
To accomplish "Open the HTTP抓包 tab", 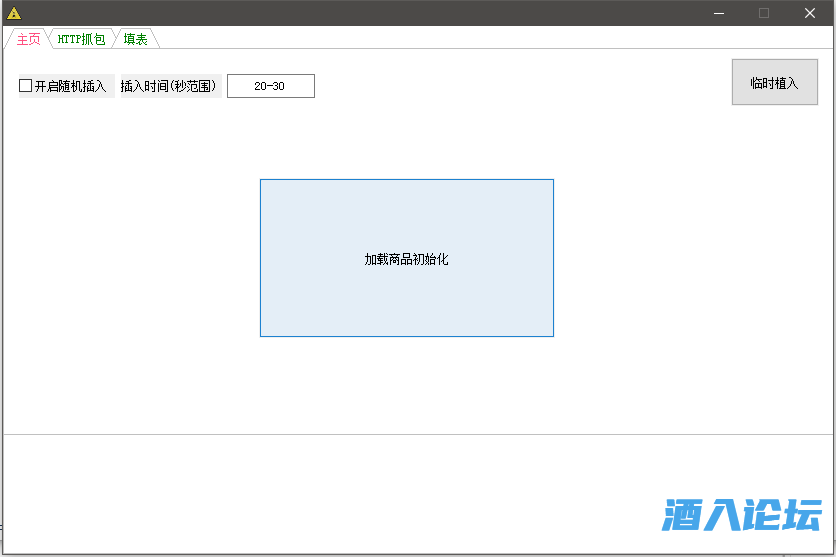I will point(81,39).
